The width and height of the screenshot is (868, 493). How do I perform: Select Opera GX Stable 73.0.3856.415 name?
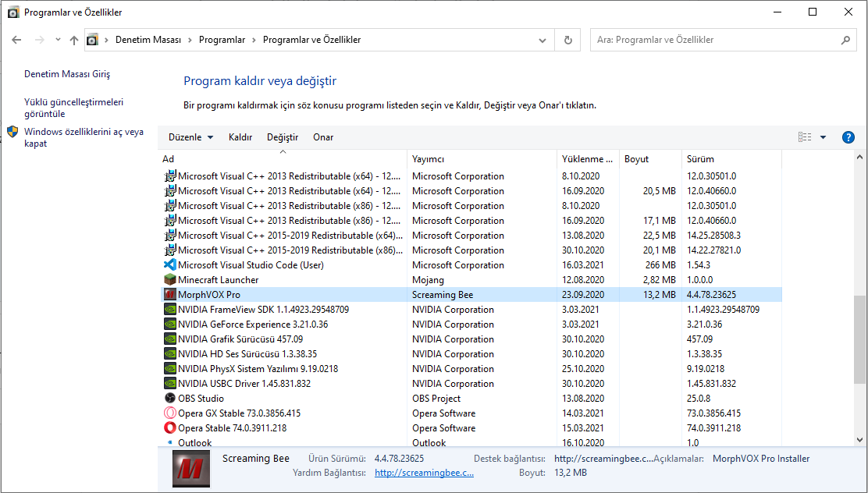239,413
